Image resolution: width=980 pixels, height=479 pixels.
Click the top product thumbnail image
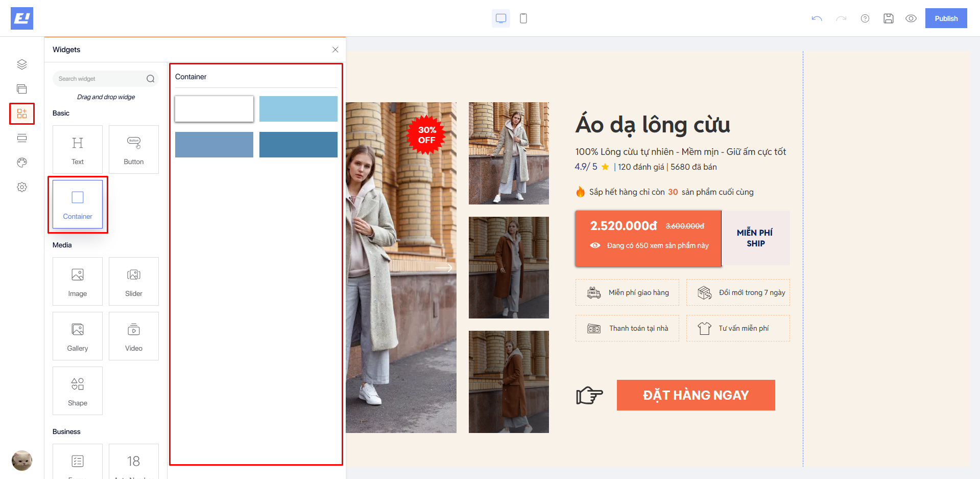509,153
